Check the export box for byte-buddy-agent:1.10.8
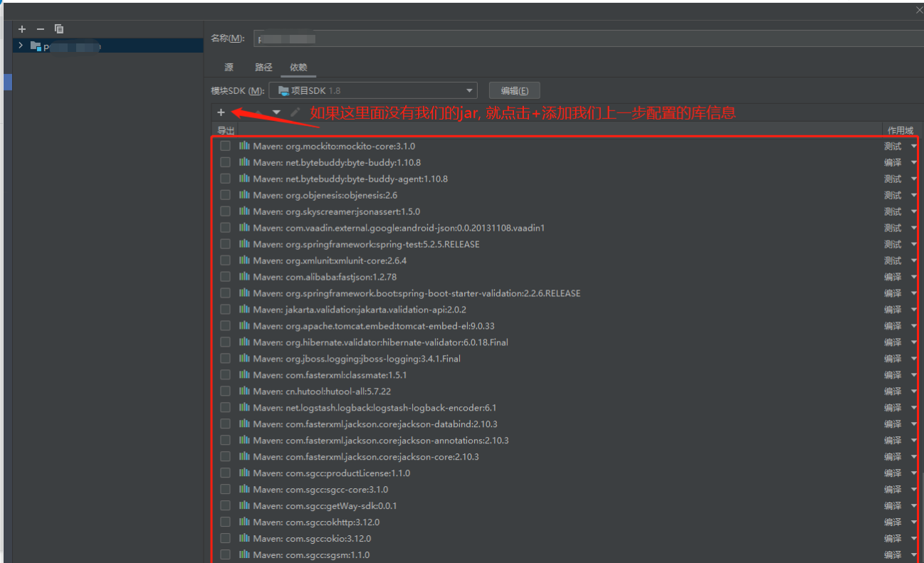The height and width of the screenshot is (563, 924). (225, 179)
